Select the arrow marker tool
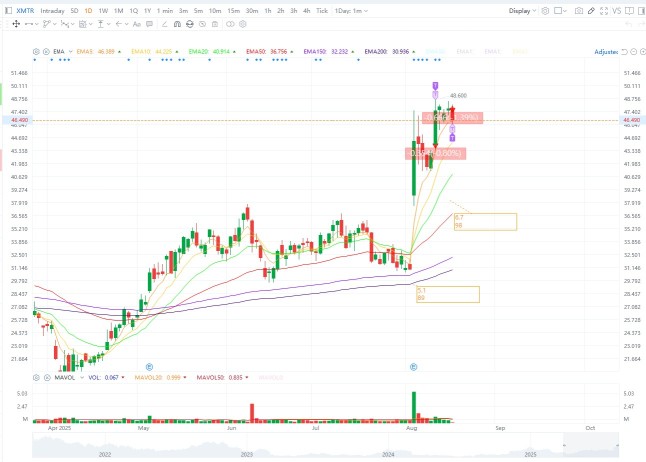Screen dimensions: 646x462 point(119,24)
